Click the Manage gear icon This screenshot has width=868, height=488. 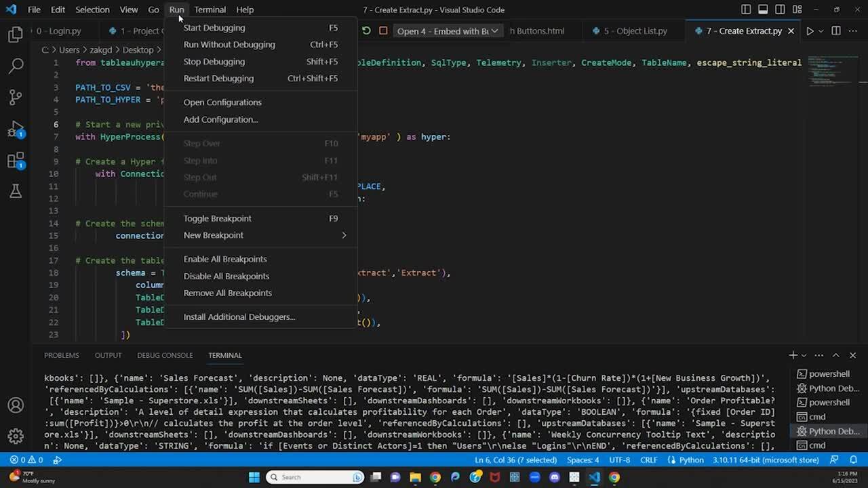click(16, 436)
